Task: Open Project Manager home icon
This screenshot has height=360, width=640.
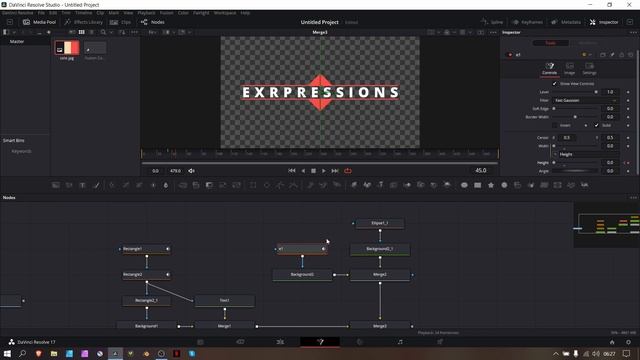Action: click(x=612, y=342)
